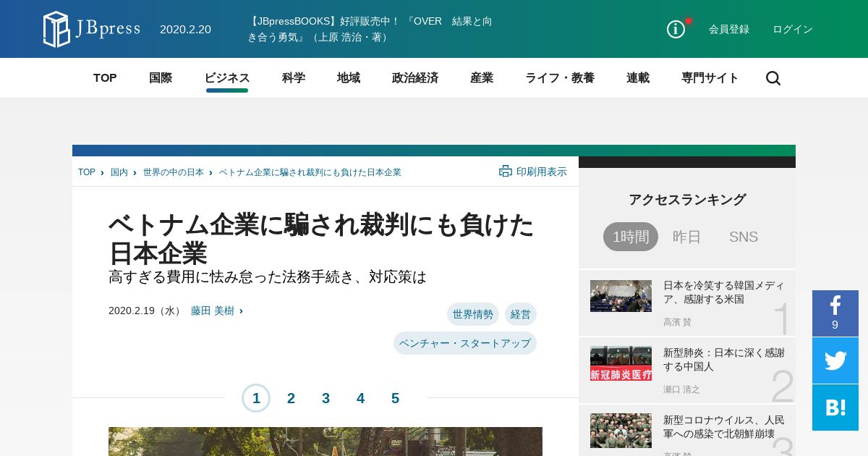Open thumbnail of rank 1 article

(621, 296)
